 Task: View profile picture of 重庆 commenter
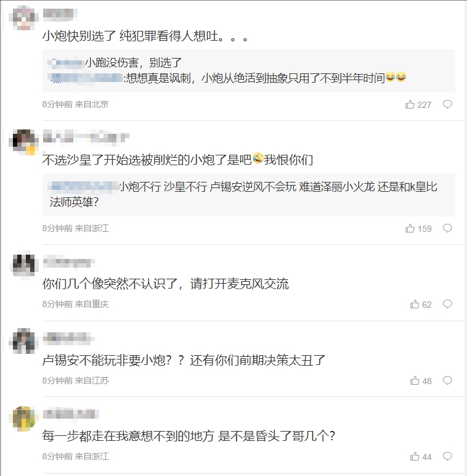point(23,265)
